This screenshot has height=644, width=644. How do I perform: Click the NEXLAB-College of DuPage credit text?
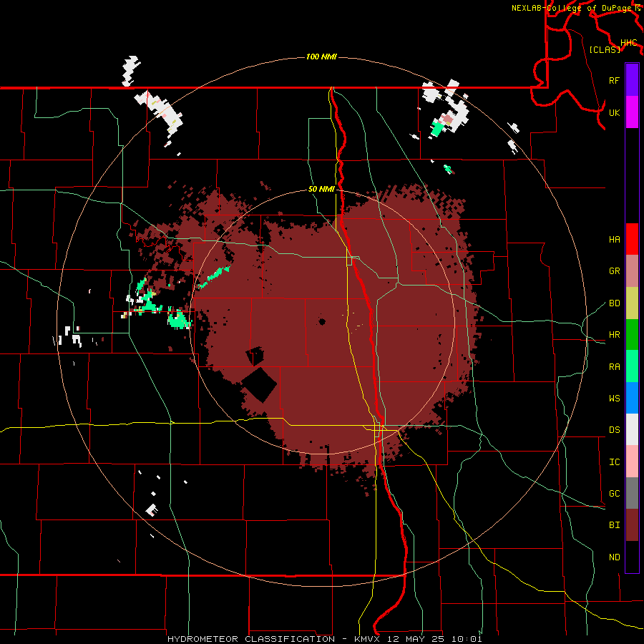tap(572, 8)
